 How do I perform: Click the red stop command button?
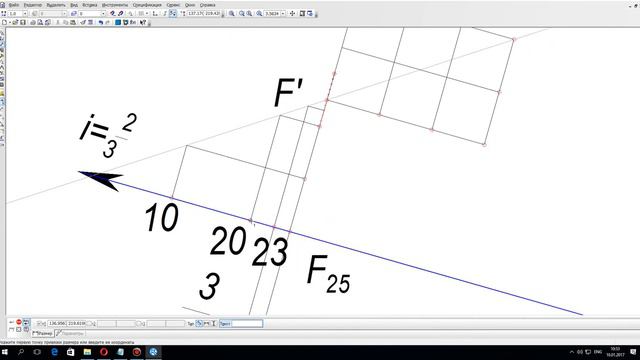(19, 322)
